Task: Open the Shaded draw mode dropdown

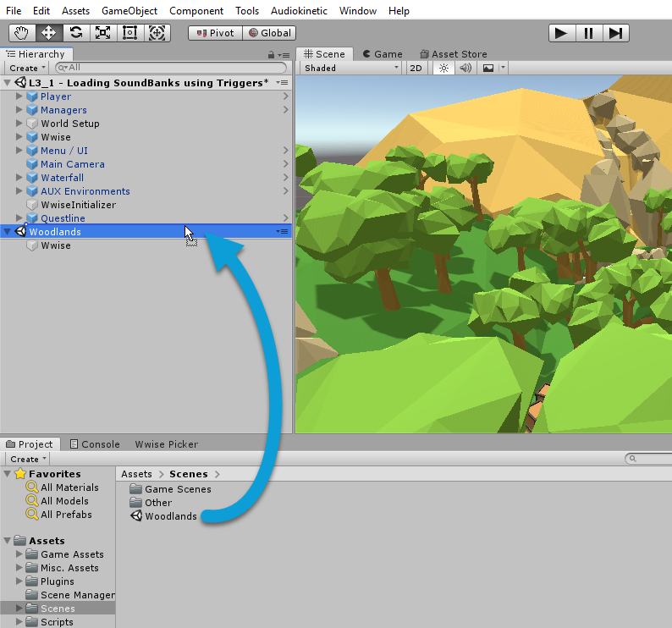Action: click(351, 68)
